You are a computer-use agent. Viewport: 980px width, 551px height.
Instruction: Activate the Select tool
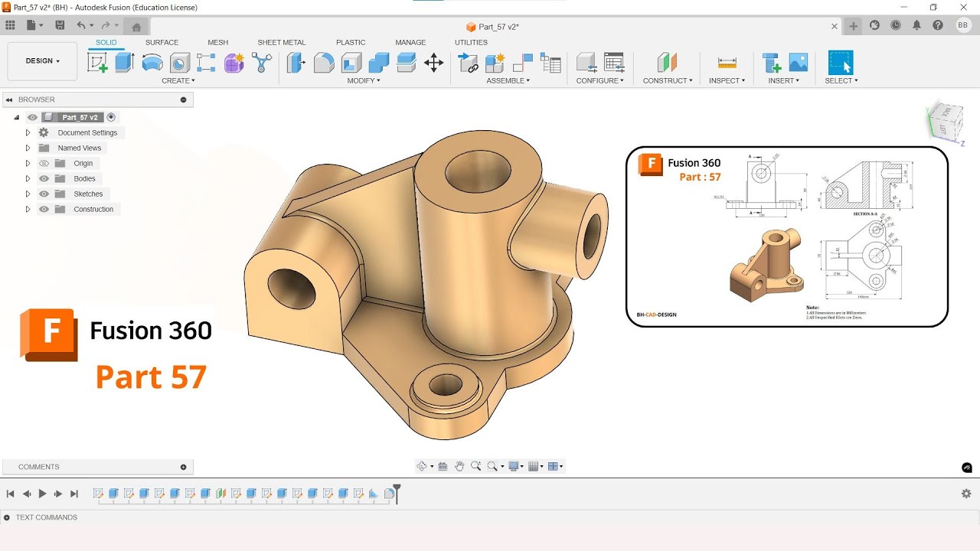[x=841, y=63]
